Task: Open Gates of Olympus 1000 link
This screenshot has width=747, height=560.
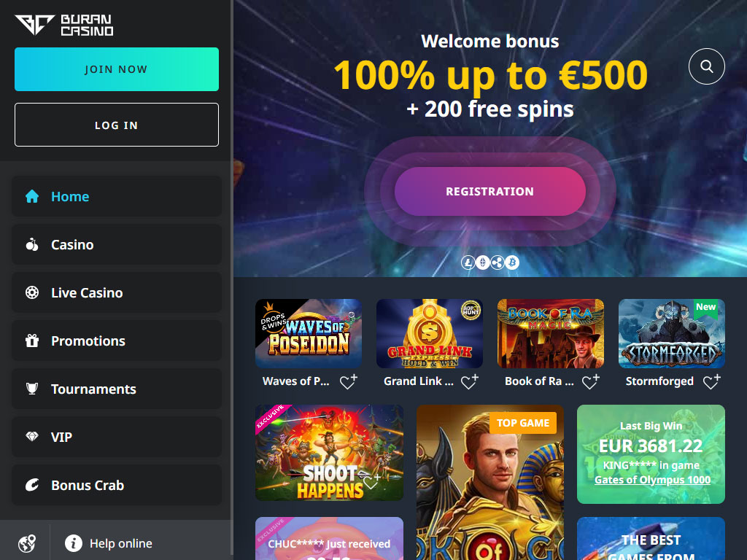Action: click(652, 480)
